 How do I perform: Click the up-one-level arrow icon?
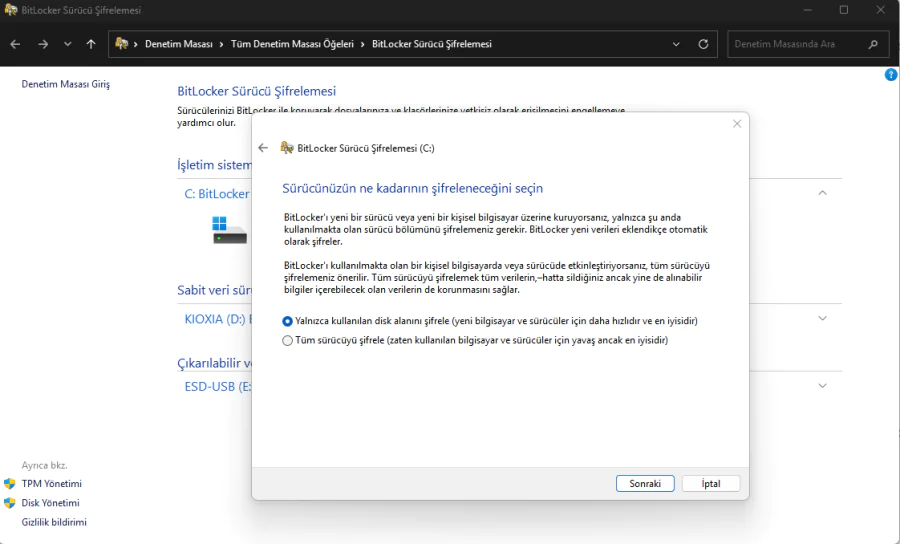[x=91, y=44]
